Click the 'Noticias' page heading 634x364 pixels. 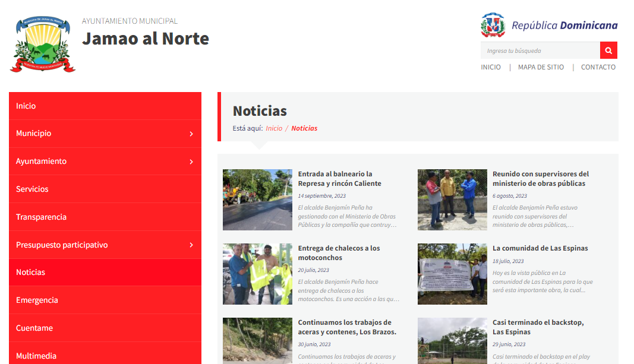260,111
